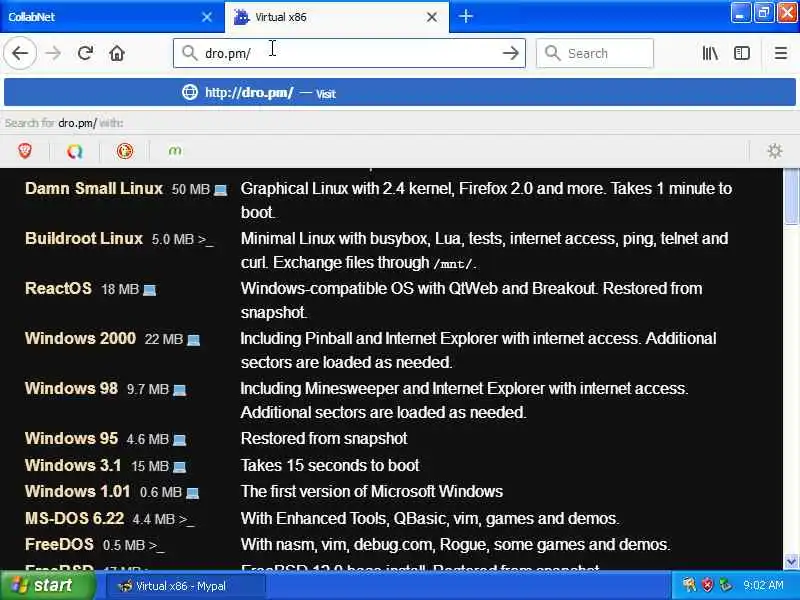This screenshot has width=800, height=600.
Task: Click the screen icon next to Windows 2000
Action: click(193, 340)
